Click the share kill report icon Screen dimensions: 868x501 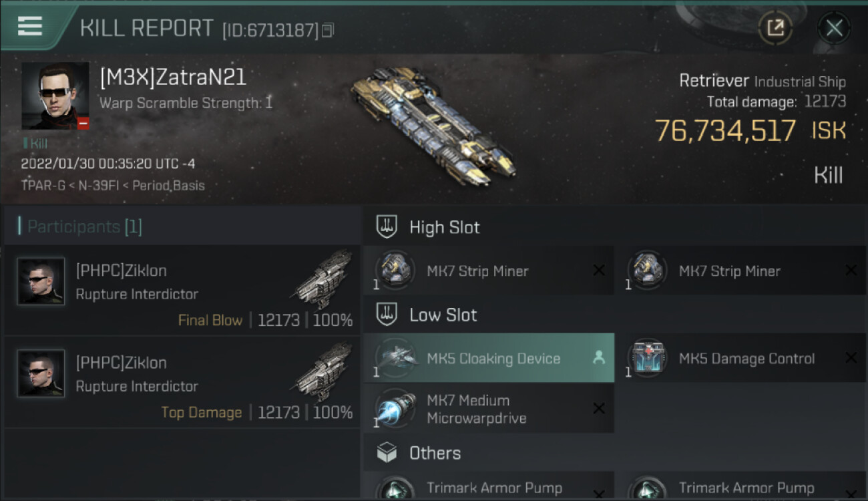(775, 28)
